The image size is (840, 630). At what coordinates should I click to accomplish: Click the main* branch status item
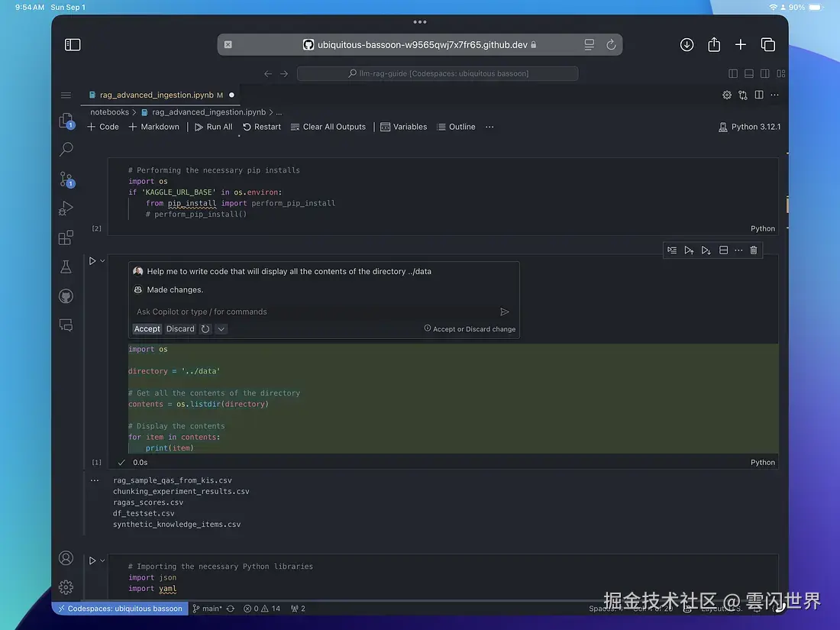coord(207,609)
